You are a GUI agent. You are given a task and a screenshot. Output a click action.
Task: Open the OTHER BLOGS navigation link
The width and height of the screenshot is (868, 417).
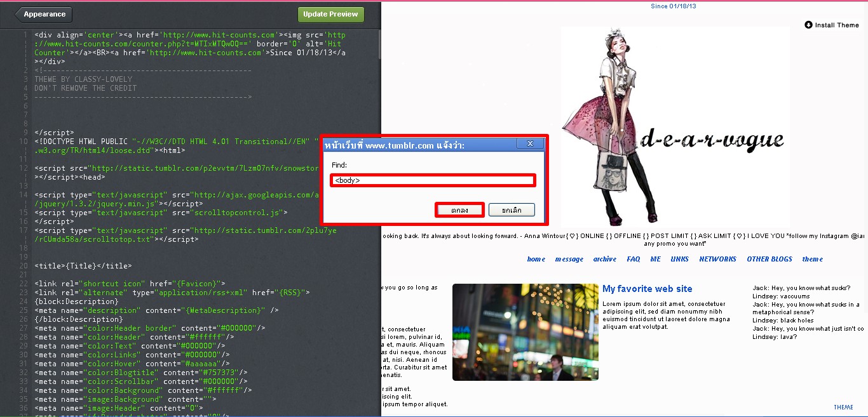(x=770, y=259)
